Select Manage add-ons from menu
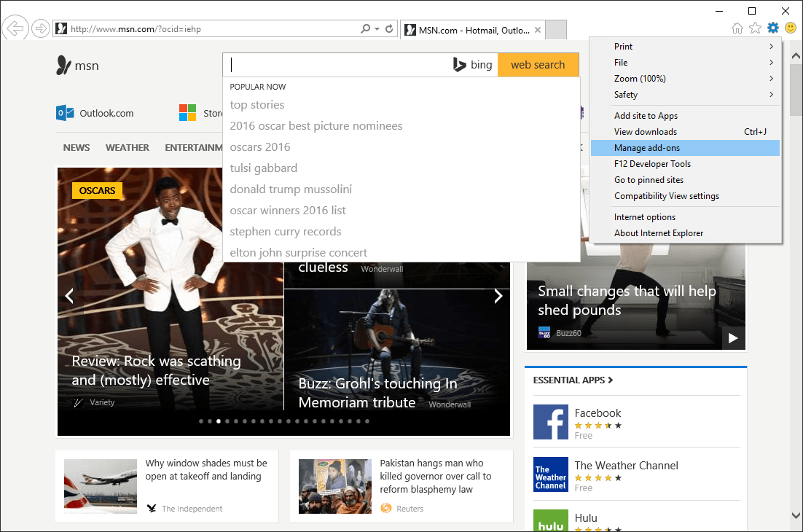 (686, 148)
